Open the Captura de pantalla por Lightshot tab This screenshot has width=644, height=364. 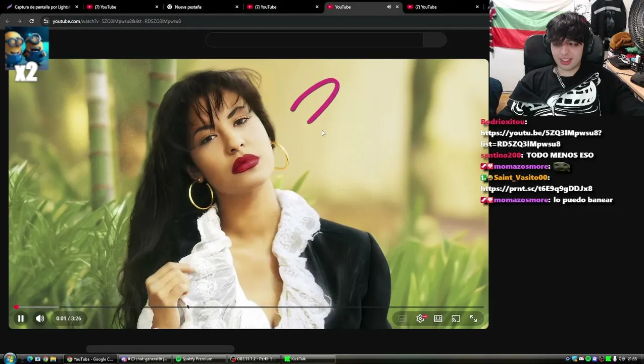41,7
